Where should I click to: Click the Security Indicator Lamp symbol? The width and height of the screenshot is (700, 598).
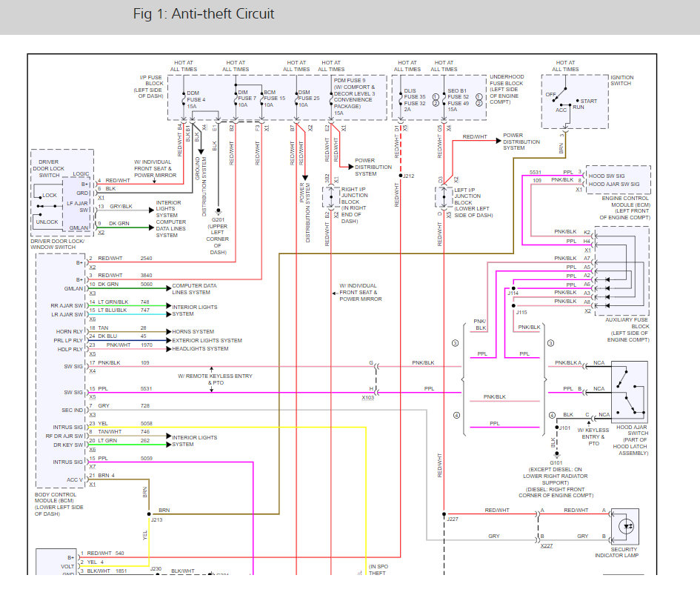pyautogui.click(x=625, y=527)
